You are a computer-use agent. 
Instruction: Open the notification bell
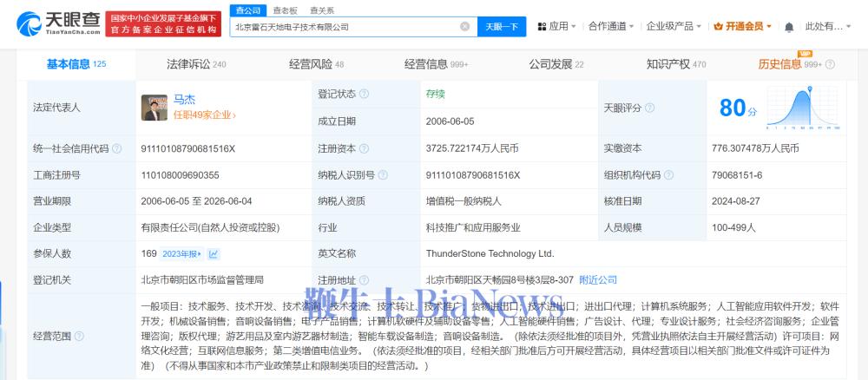click(789, 27)
